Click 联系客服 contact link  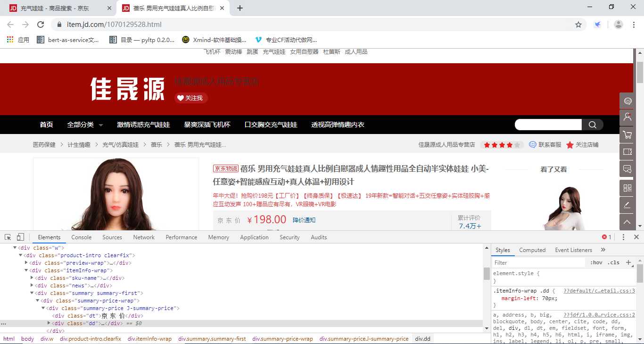pos(545,145)
